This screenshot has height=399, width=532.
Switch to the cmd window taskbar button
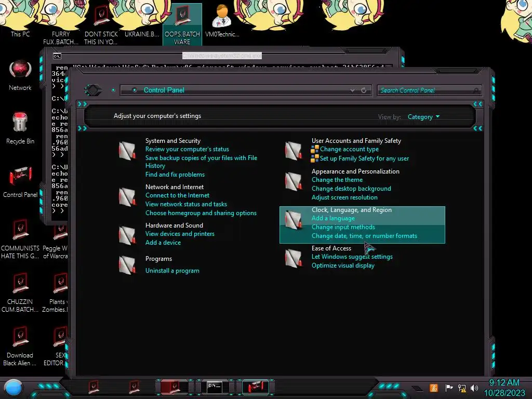[x=215, y=387]
